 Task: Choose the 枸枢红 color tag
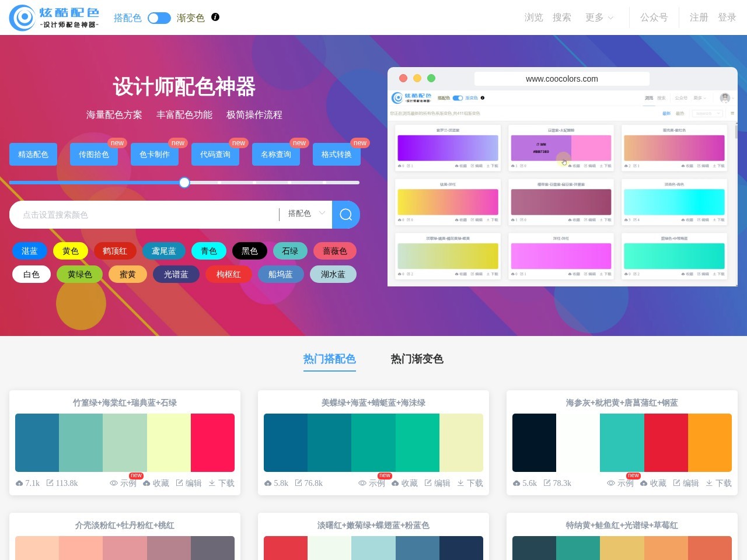pyautogui.click(x=229, y=274)
